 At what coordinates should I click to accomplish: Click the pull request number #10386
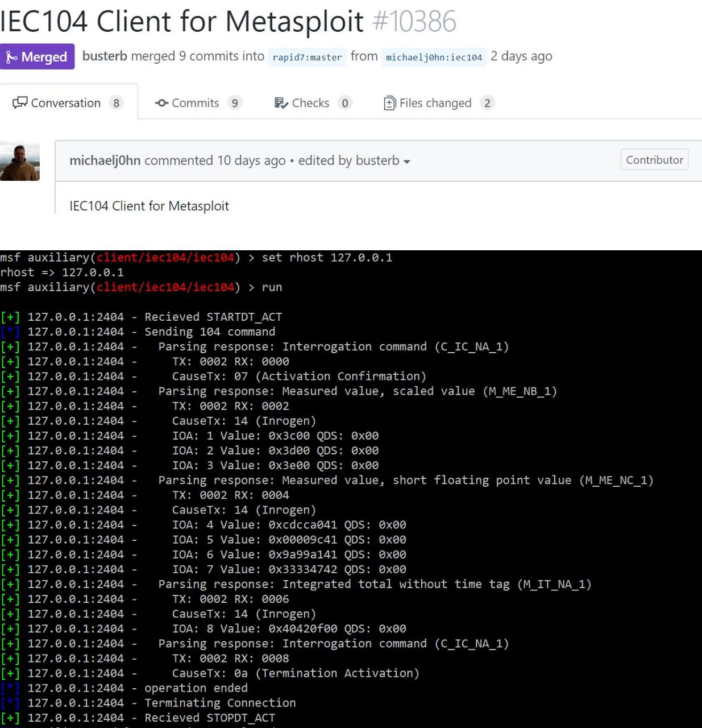click(x=414, y=21)
